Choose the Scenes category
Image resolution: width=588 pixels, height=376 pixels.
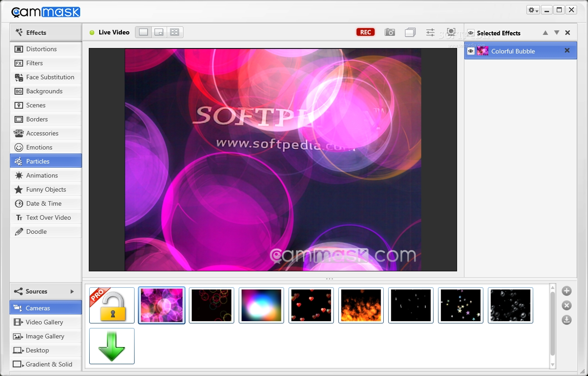click(x=46, y=105)
